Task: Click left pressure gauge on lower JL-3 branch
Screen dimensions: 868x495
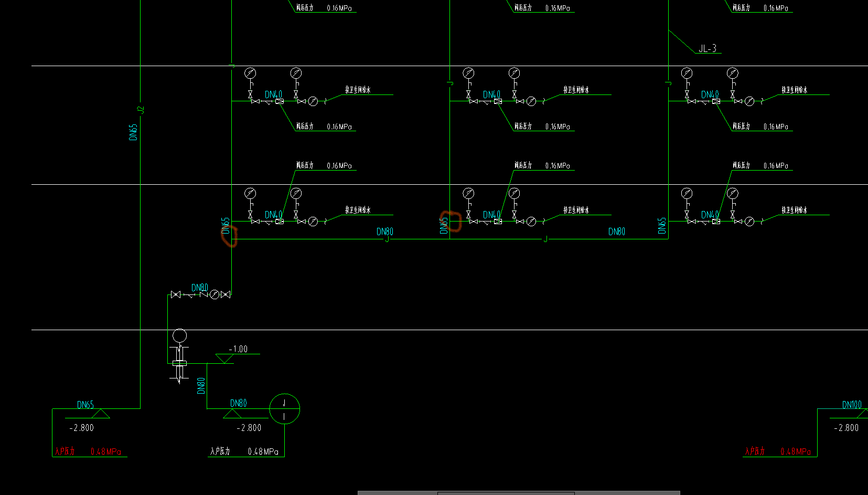Action: [x=687, y=193]
